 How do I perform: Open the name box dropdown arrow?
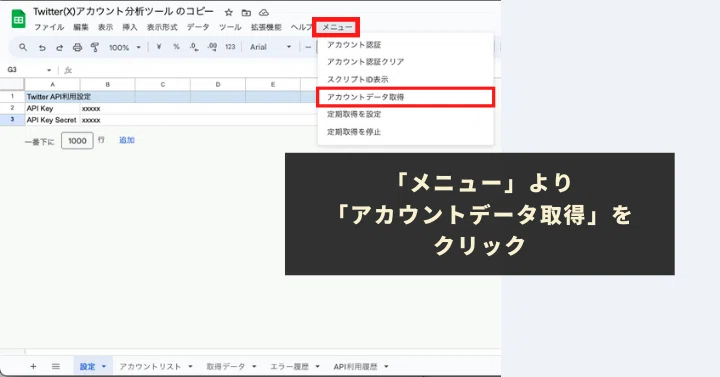click(49, 70)
